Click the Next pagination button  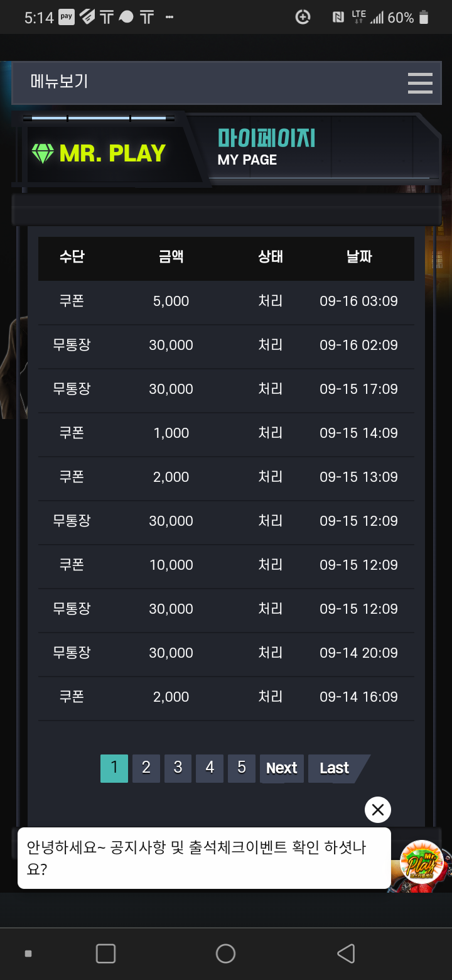(x=282, y=768)
